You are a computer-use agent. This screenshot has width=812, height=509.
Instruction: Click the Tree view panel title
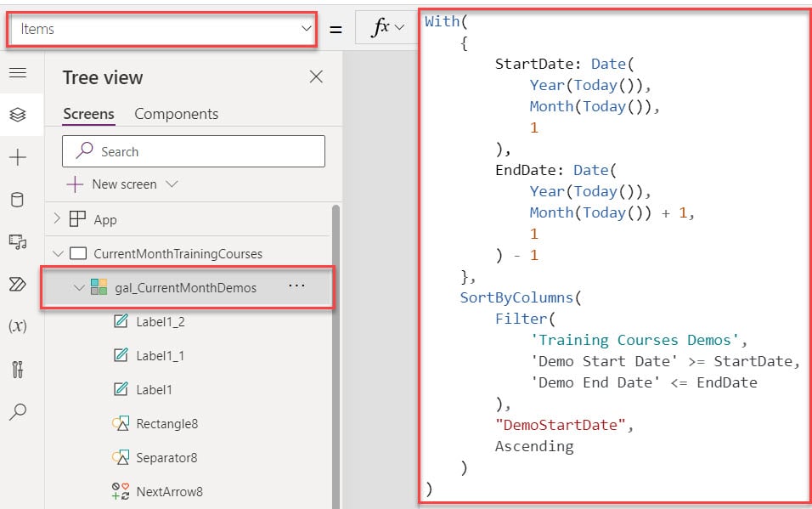(103, 77)
